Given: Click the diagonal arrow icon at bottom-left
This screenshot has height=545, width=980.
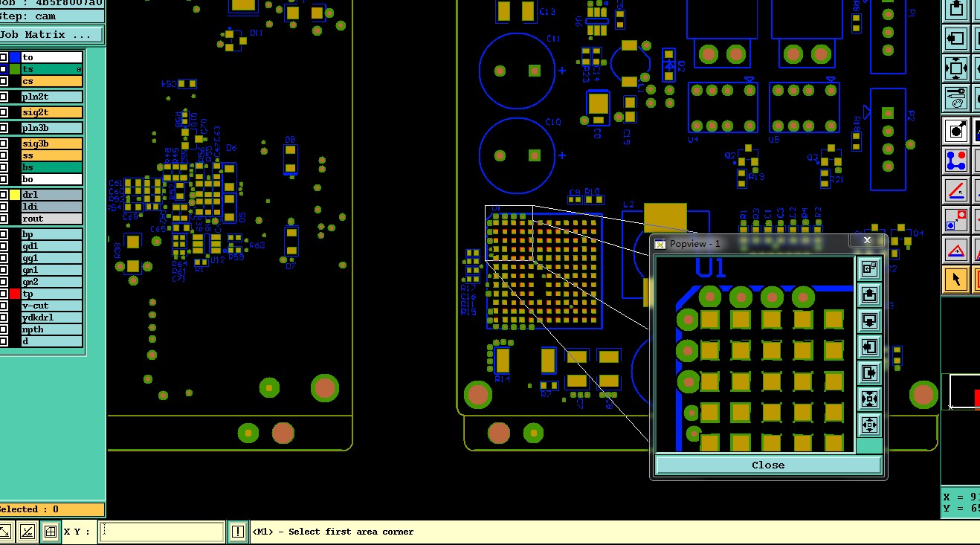Looking at the screenshot, I should (x=6, y=532).
